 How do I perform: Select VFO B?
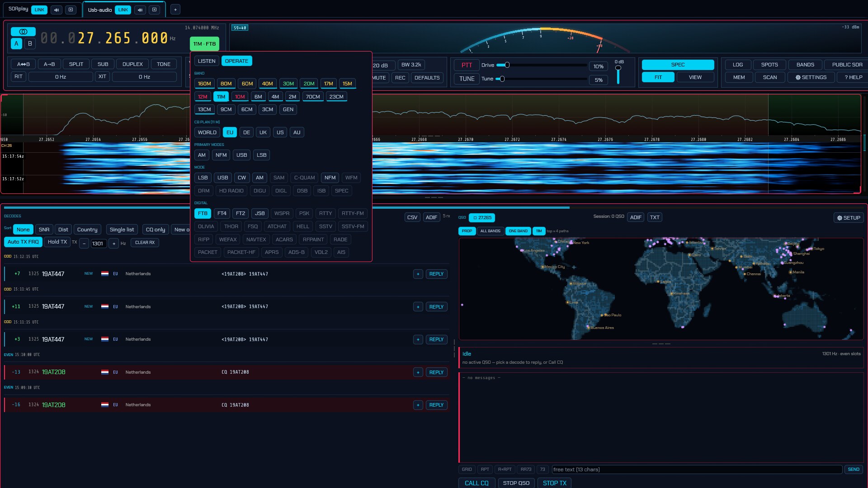30,44
